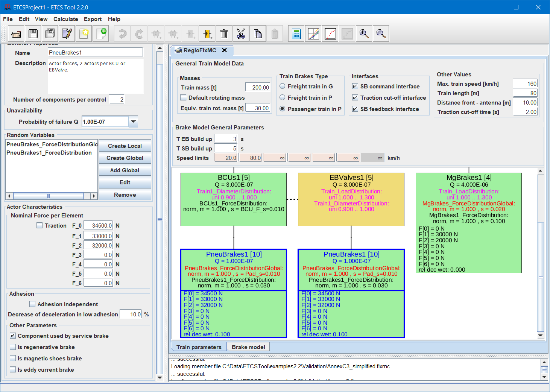
Task: Select the Freight train in G option
Action: tap(283, 87)
